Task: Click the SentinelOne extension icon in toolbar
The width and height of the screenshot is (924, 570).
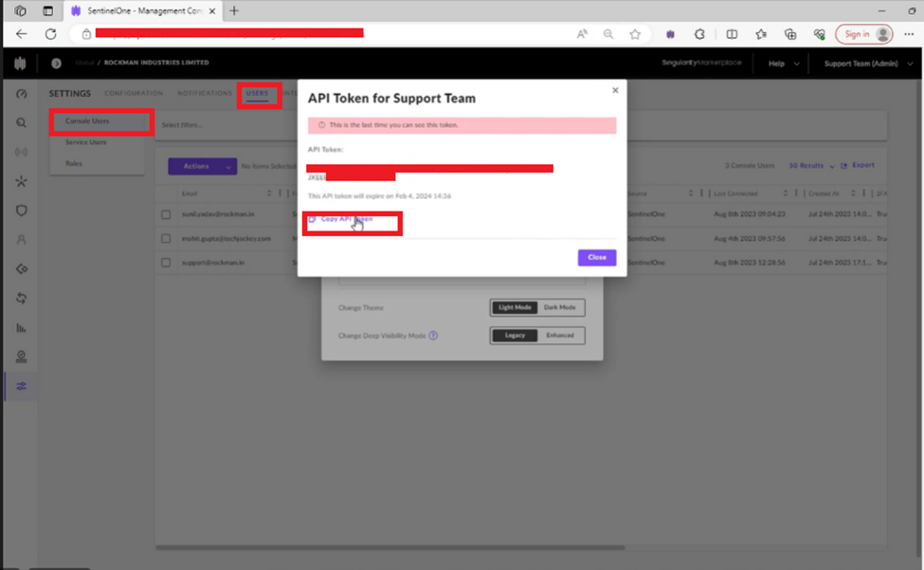Action: click(x=670, y=34)
